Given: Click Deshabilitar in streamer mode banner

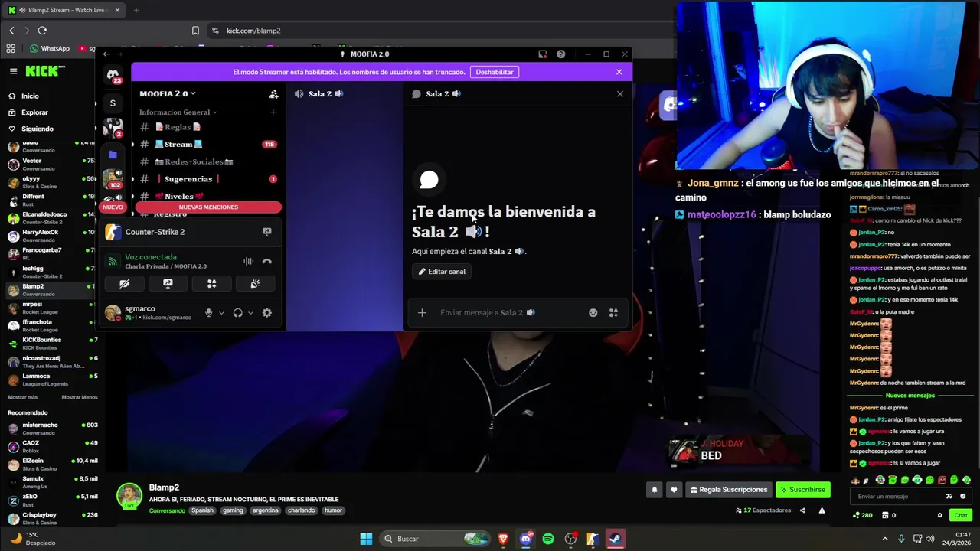Looking at the screenshot, I should 495,72.
